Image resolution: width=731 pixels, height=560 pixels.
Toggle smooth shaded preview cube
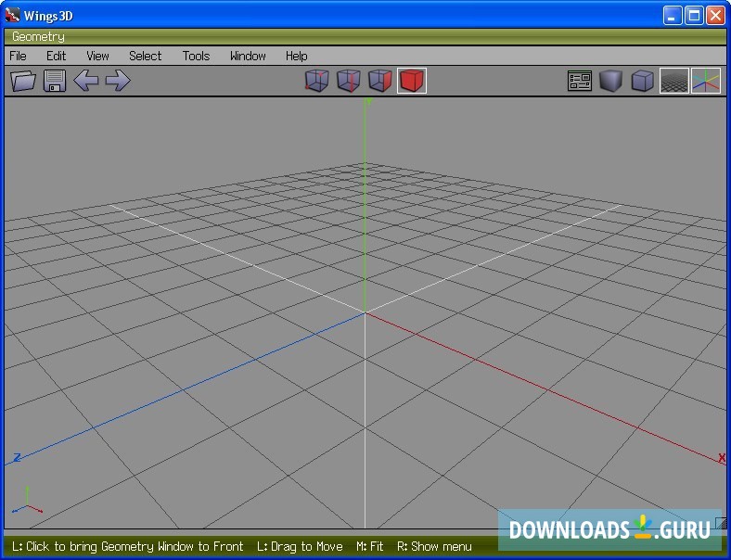click(x=610, y=82)
